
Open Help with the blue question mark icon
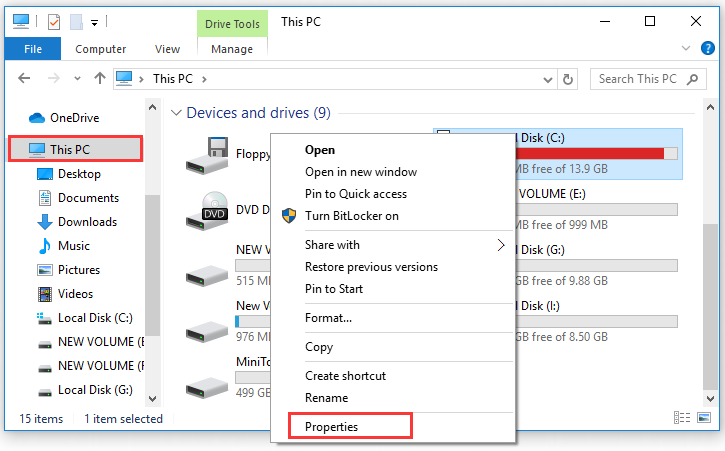pyautogui.click(x=707, y=48)
